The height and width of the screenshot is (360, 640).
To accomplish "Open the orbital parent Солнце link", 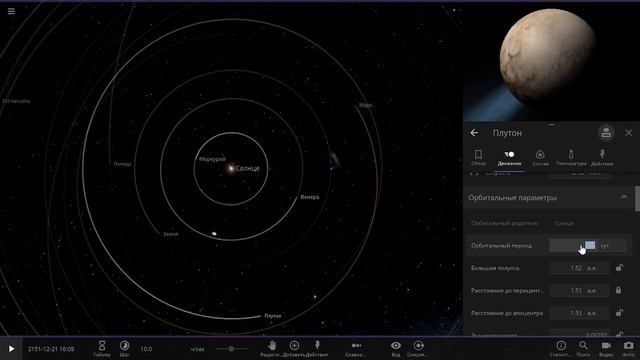I will coord(564,223).
